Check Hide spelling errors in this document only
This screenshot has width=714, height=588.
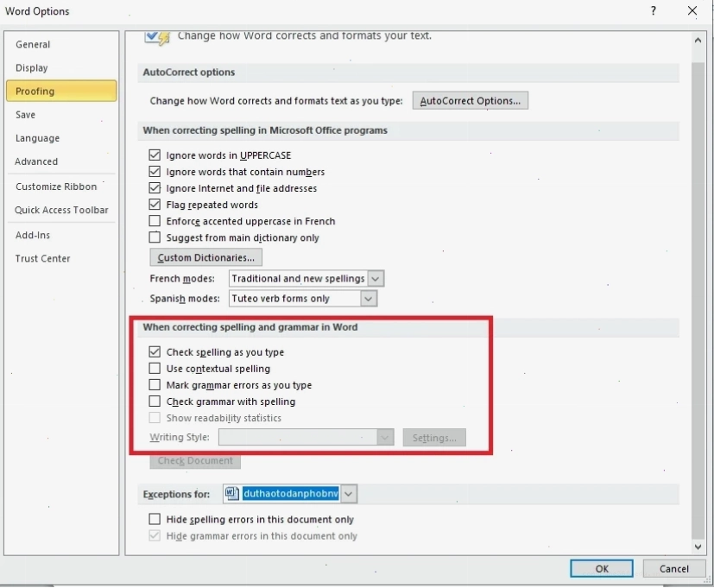(x=155, y=519)
